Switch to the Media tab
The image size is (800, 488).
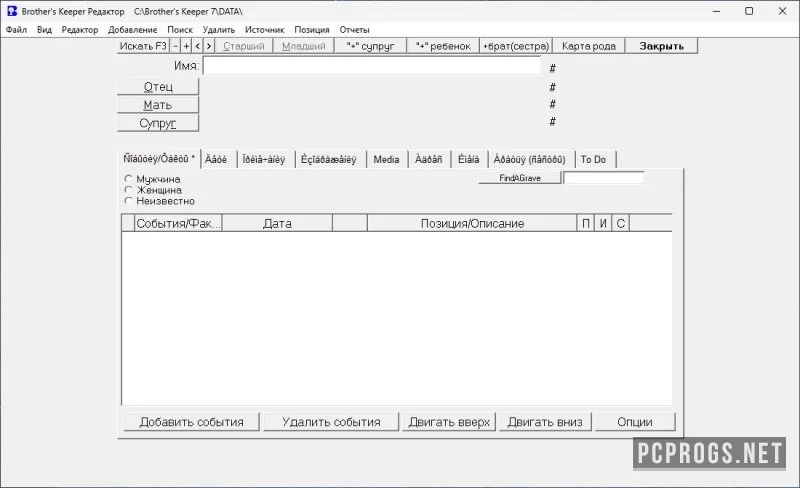386,159
